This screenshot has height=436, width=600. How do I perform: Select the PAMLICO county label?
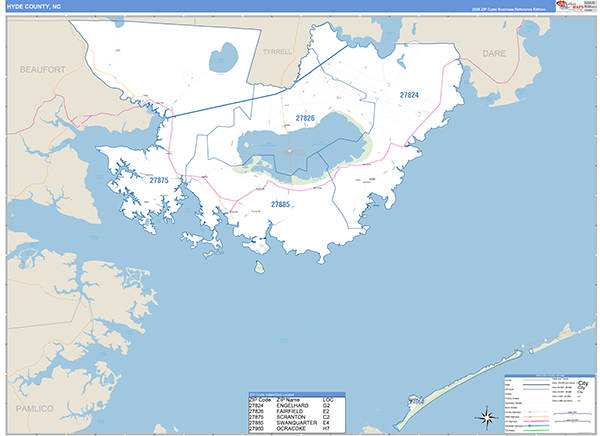tap(35, 409)
